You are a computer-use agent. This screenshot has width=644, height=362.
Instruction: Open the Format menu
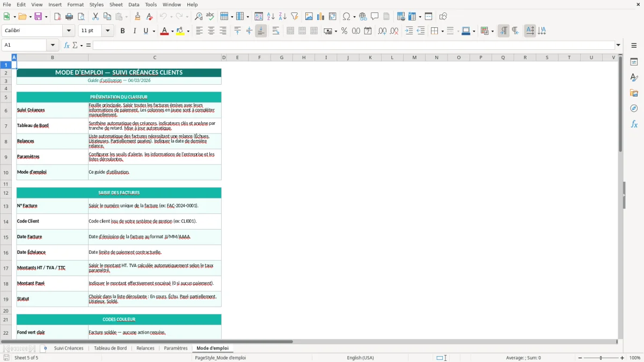click(x=75, y=4)
